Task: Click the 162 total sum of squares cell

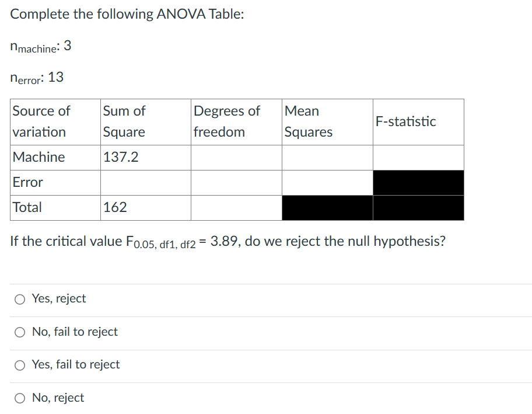Action: click(x=146, y=207)
